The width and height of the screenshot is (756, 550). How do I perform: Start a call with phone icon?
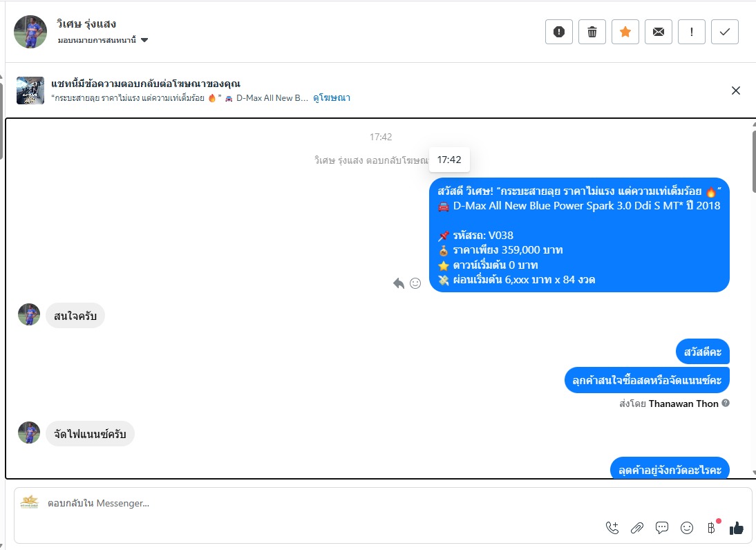(x=612, y=529)
